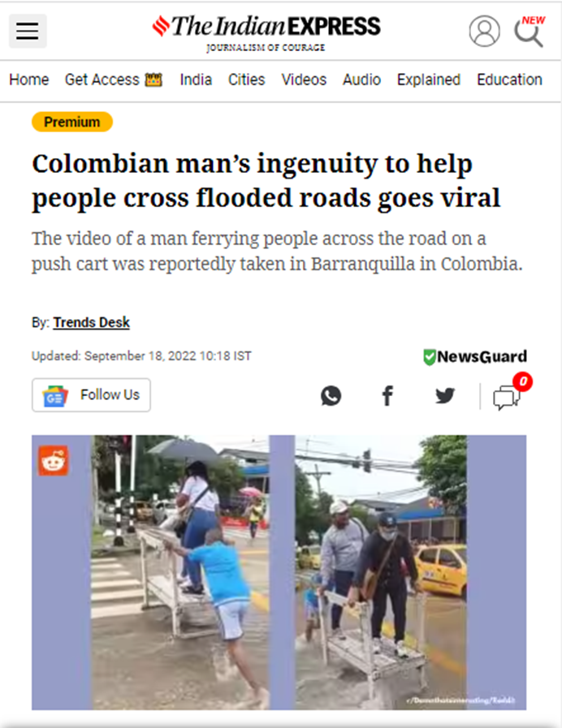Open the India section
562x728 pixels.
196,80
